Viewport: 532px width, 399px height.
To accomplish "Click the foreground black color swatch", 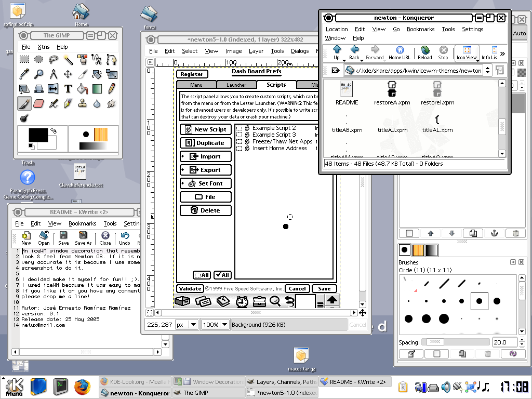I will 38,135.
